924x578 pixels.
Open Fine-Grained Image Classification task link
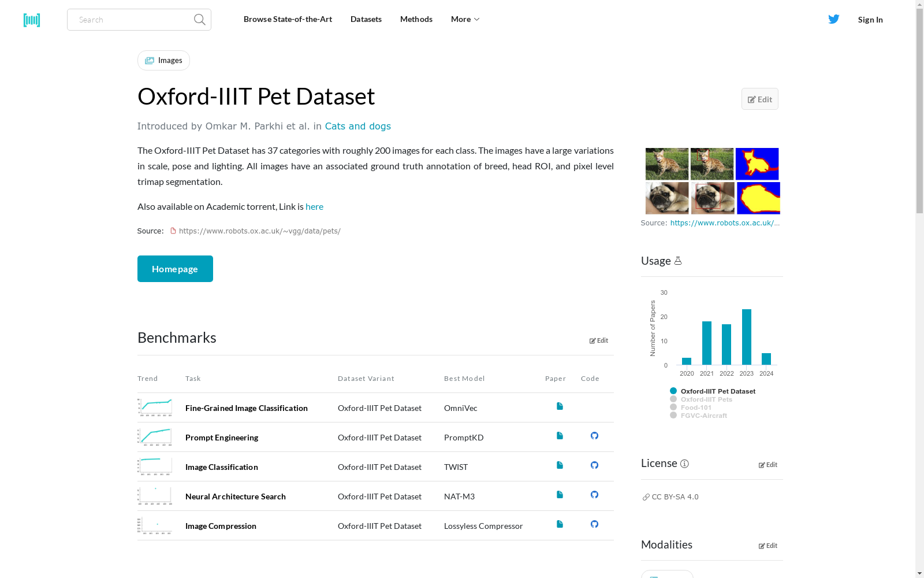click(x=247, y=408)
